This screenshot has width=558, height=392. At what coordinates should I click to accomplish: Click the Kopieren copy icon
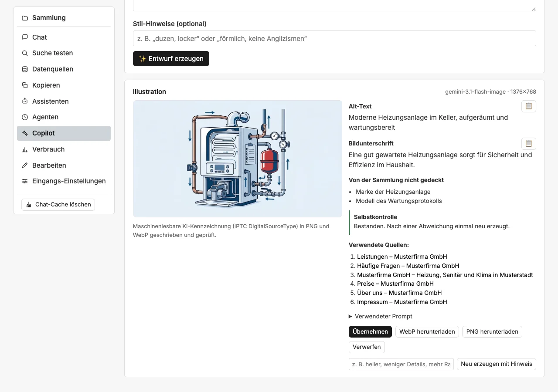click(x=25, y=85)
